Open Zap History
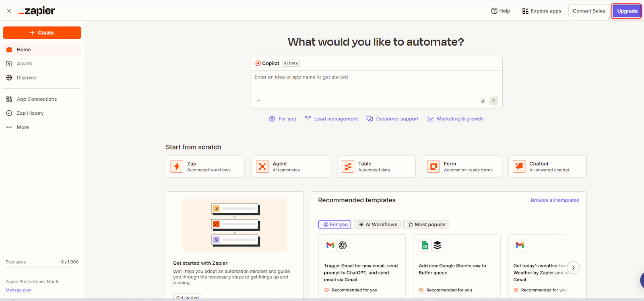Image resolution: width=644 pixels, height=301 pixels. point(42,113)
